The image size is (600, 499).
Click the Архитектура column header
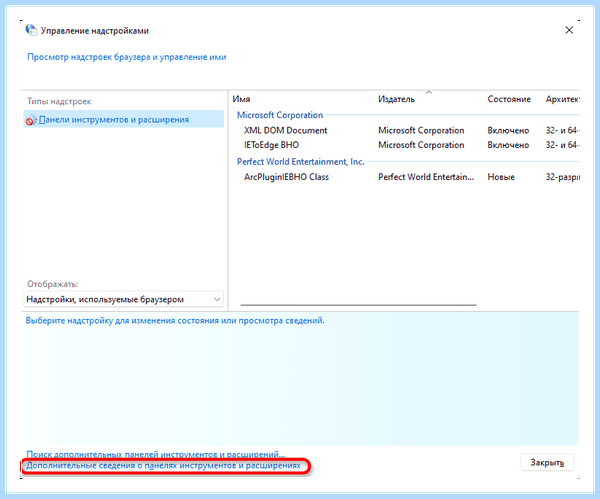coord(562,99)
